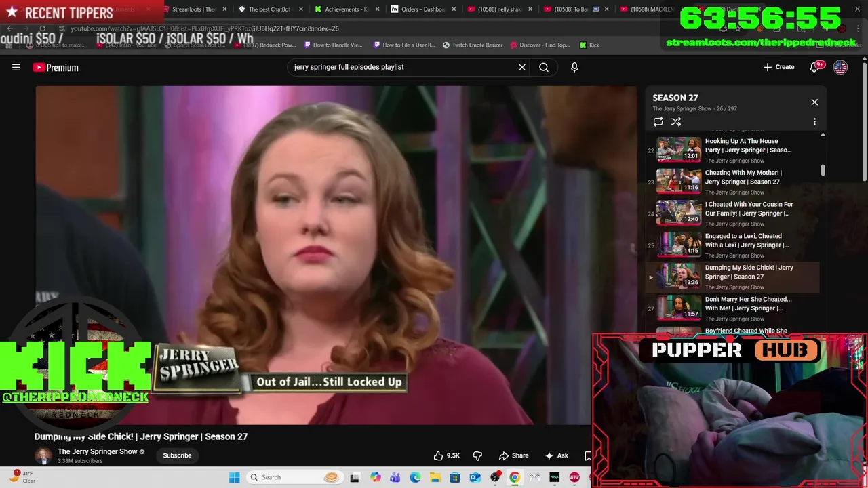Image resolution: width=868 pixels, height=488 pixels.
Task: Open Kick bookmark
Action: point(589,45)
